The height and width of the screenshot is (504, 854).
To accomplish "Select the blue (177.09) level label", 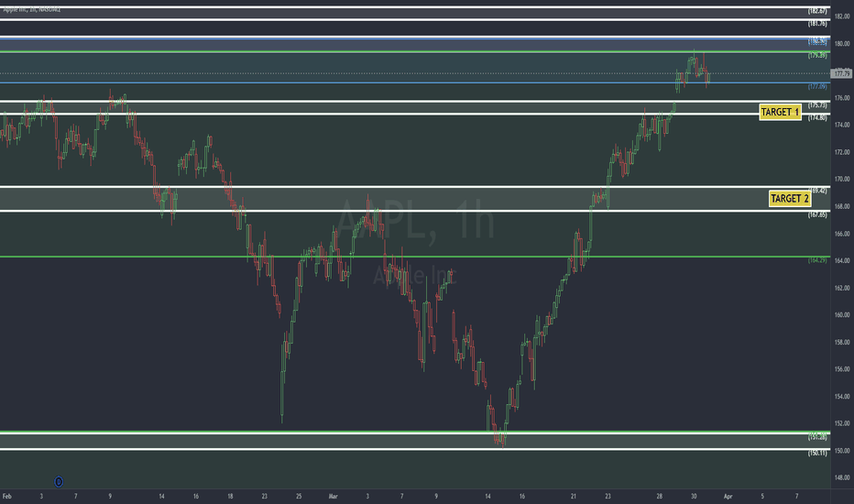I will (x=817, y=87).
